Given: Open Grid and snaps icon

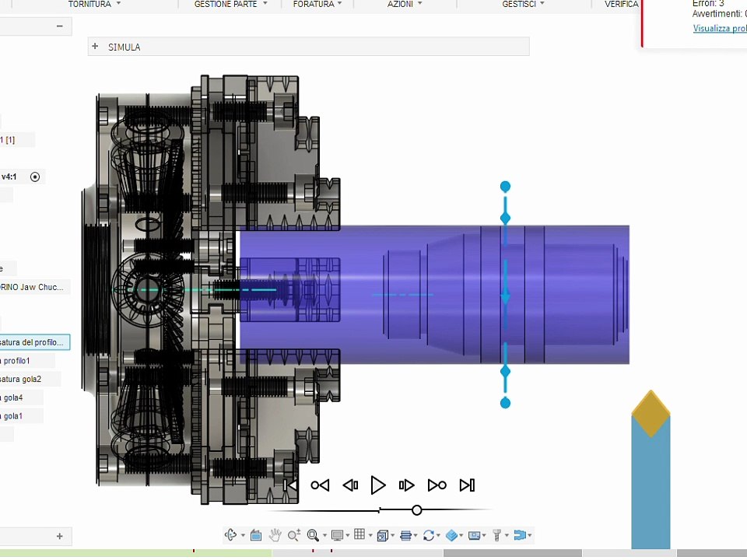Looking at the screenshot, I should [359, 534].
